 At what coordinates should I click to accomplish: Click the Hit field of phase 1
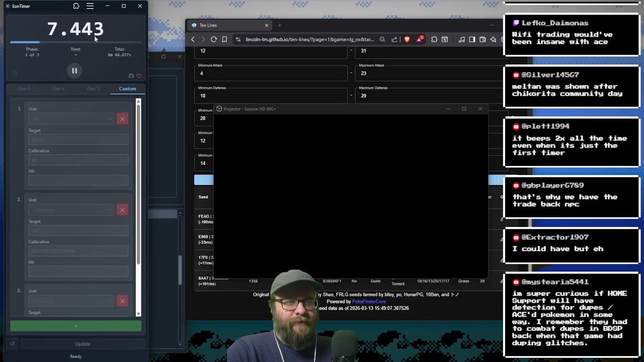pos(78,180)
